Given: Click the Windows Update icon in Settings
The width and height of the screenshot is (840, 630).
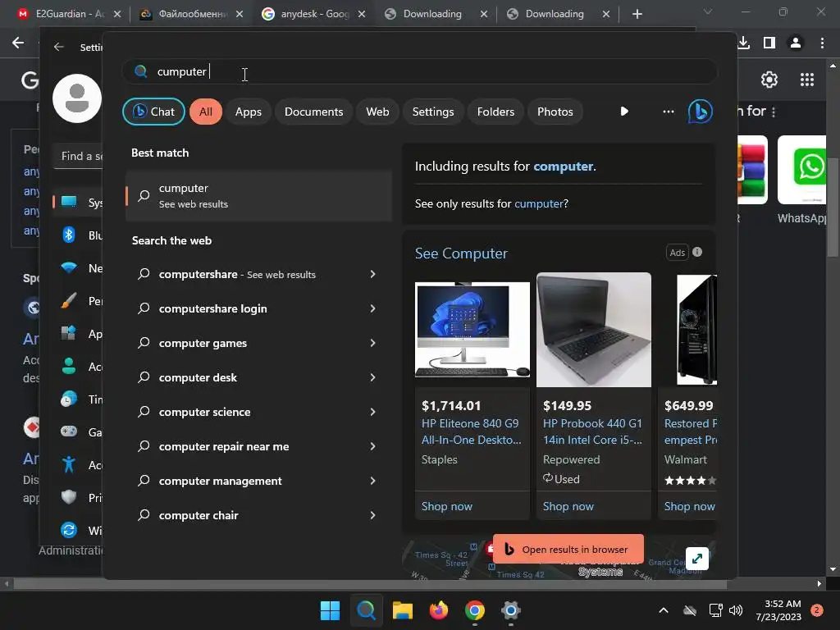Looking at the screenshot, I should pos(69,530).
